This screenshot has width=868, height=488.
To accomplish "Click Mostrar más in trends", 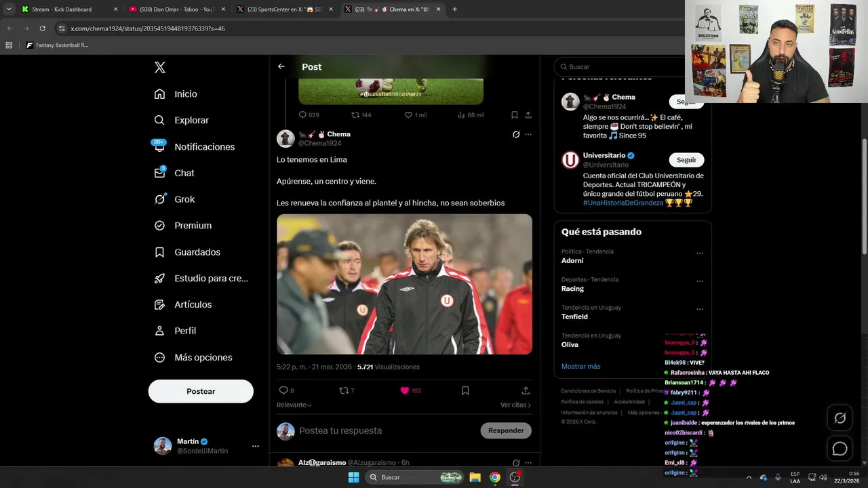I will tap(580, 366).
